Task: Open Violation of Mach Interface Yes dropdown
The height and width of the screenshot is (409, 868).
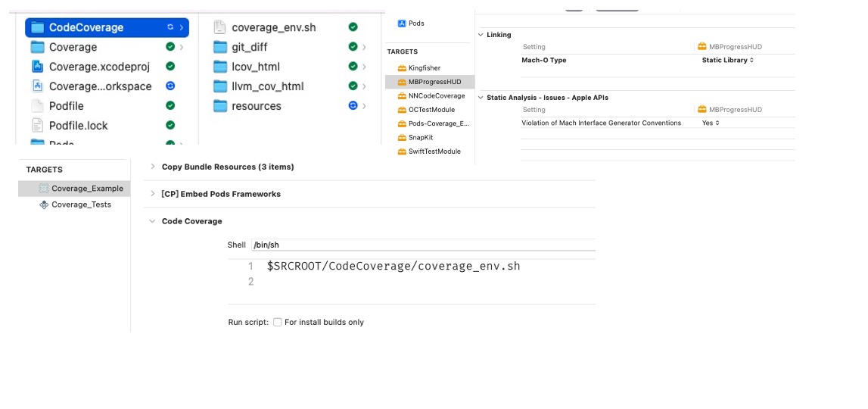Action: [711, 123]
